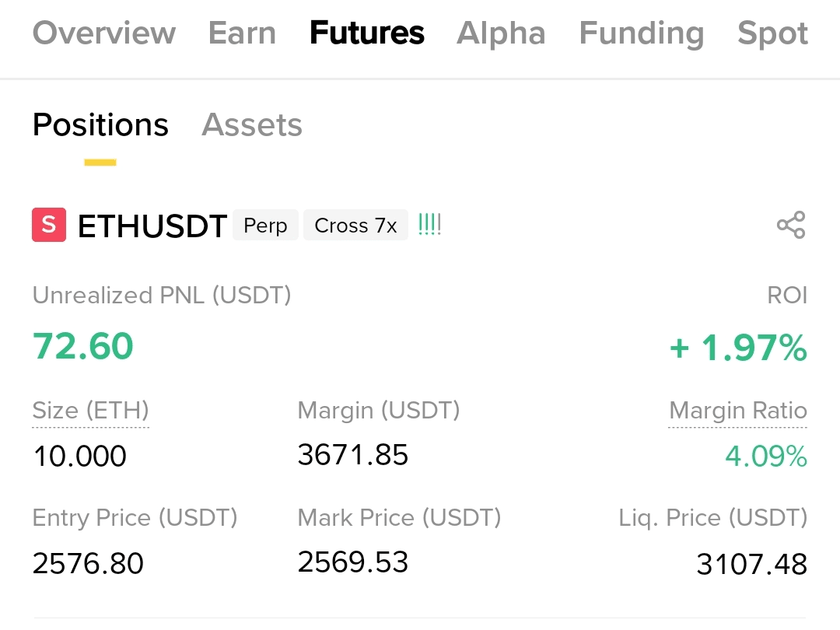This screenshot has height=630, width=840.
Task: Tap the underlined Size (ETH) label
Action: click(x=90, y=410)
